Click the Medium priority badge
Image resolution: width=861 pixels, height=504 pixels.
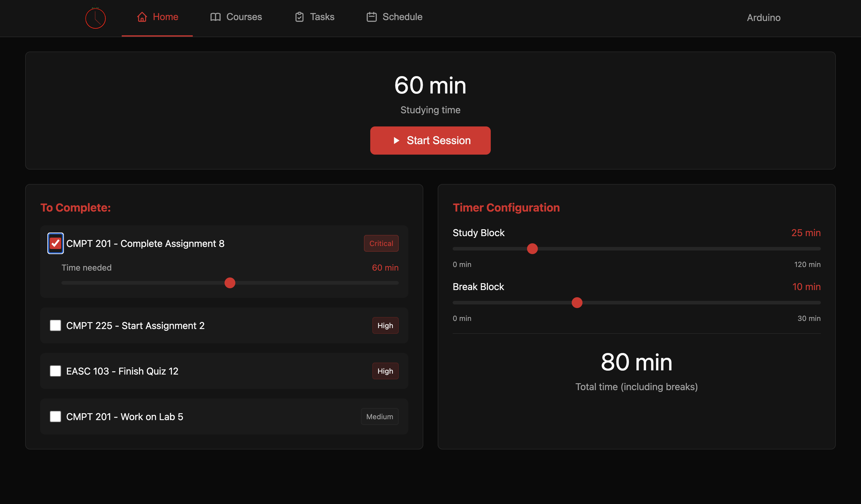coord(379,416)
